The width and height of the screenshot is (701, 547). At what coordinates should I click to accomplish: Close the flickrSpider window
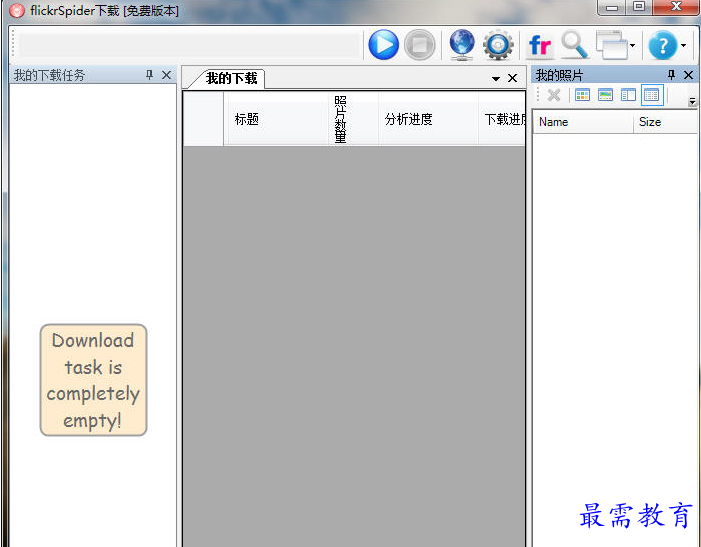[x=676, y=7]
